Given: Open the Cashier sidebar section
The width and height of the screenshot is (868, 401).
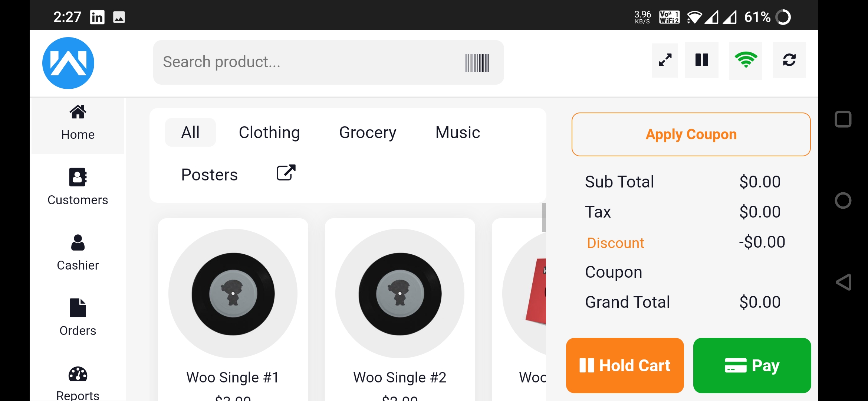Looking at the screenshot, I should 78,253.
